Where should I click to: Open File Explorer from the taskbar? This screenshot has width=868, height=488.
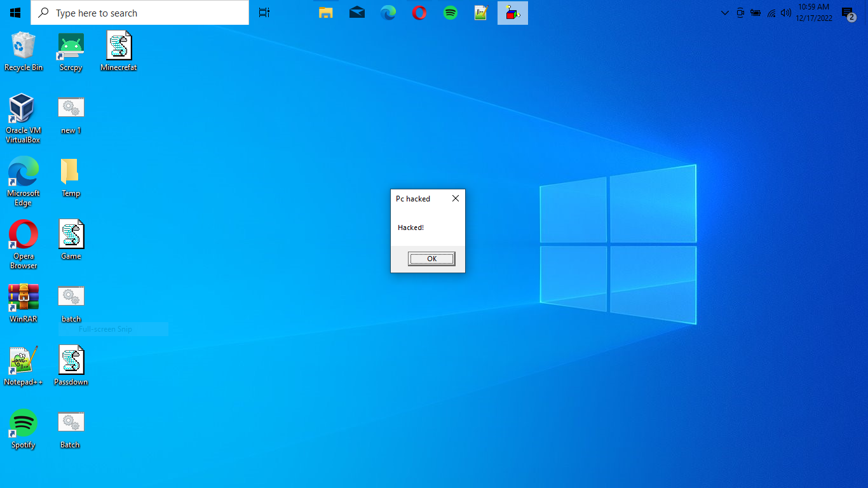(x=325, y=12)
